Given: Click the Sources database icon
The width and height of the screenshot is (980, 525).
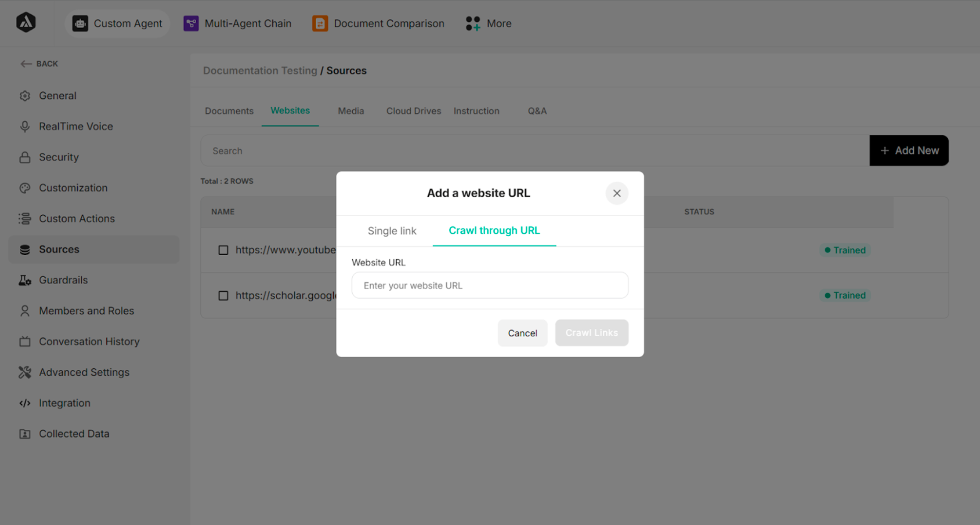Looking at the screenshot, I should pos(25,250).
